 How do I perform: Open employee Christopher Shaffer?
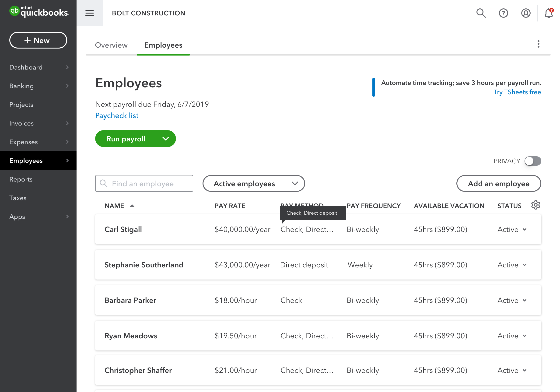pyautogui.click(x=138, y=370)
